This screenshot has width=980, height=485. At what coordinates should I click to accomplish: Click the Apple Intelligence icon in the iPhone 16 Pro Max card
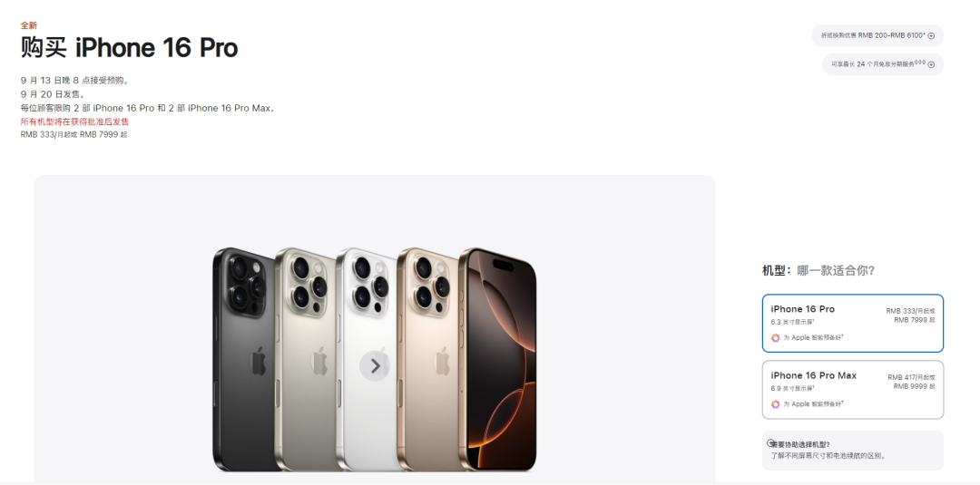(775, 403)
